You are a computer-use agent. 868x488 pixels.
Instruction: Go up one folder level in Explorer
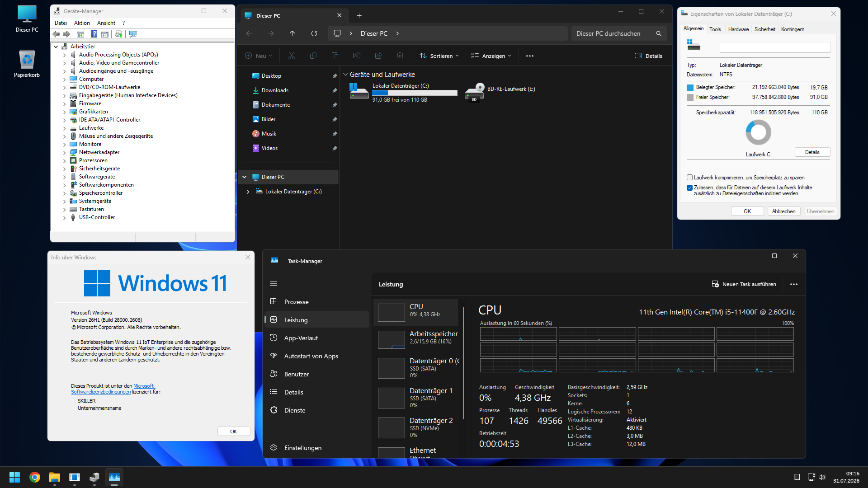(x=292, y=33)
